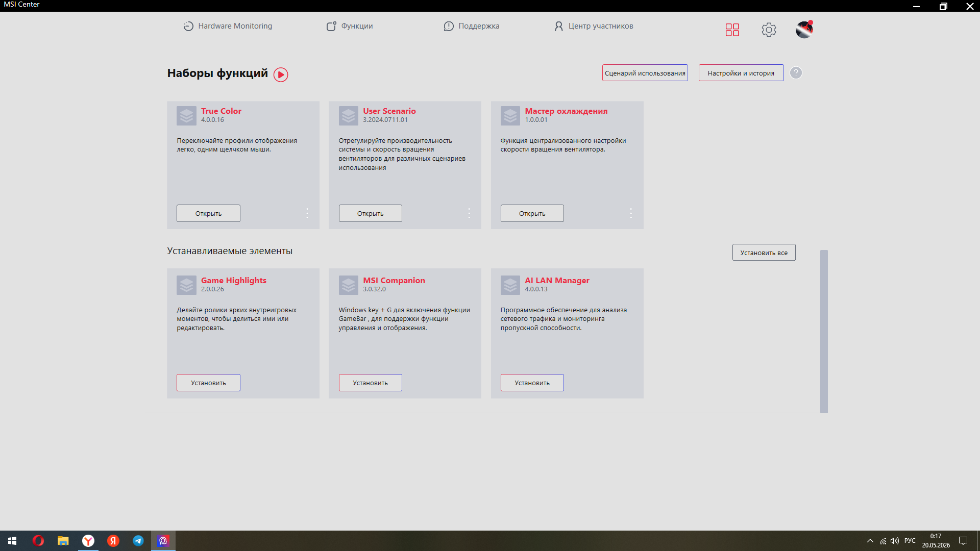This screenshot has height=551, width=980.
Task: Expand True Color three-dot options menu
Action: point(307,213)
